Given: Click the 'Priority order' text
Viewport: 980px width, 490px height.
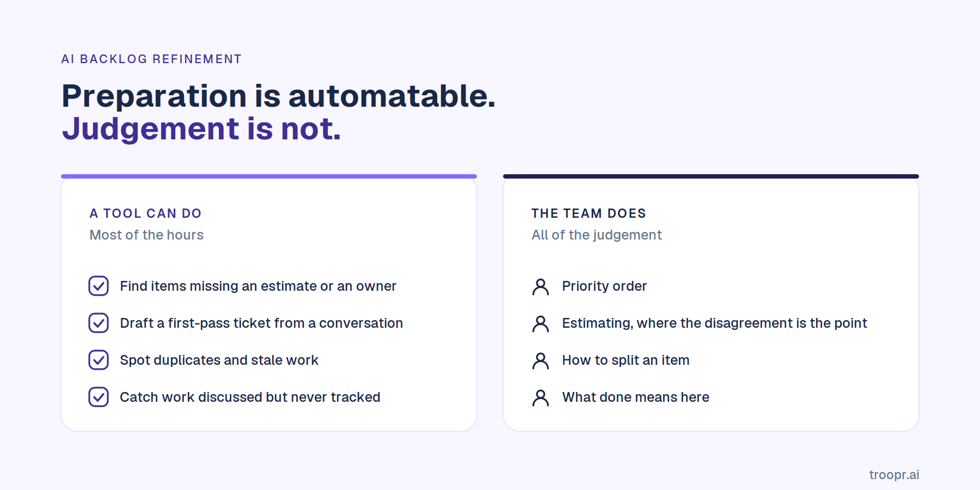Looking at the screenshot, I should pyautogui.click(x=604, y=286).
